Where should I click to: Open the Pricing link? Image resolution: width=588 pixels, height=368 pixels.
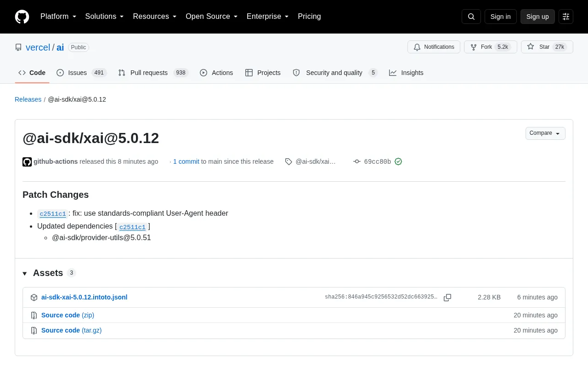pos(309,17)
